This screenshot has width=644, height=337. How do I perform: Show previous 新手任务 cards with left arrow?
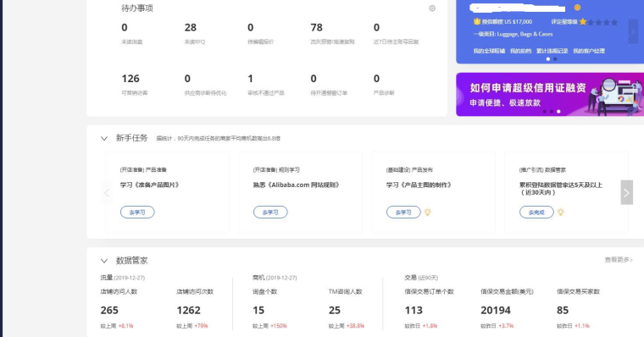(x=107, y=192)
